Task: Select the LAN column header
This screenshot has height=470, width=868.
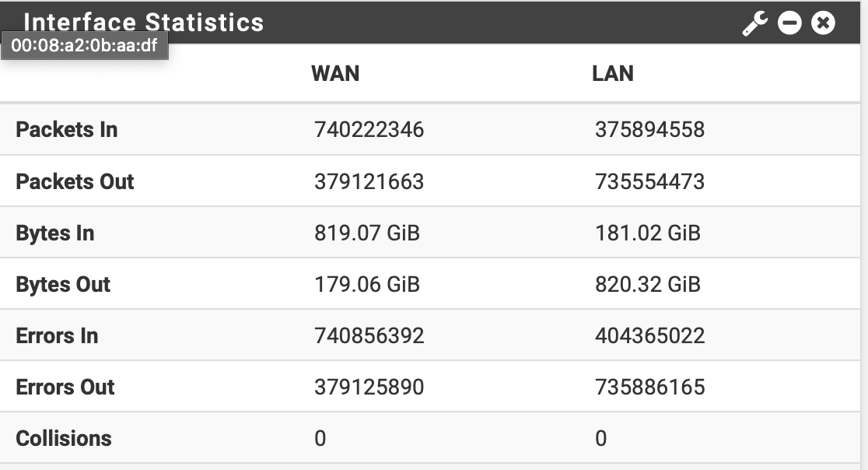Action: click(x=613, y=73)
